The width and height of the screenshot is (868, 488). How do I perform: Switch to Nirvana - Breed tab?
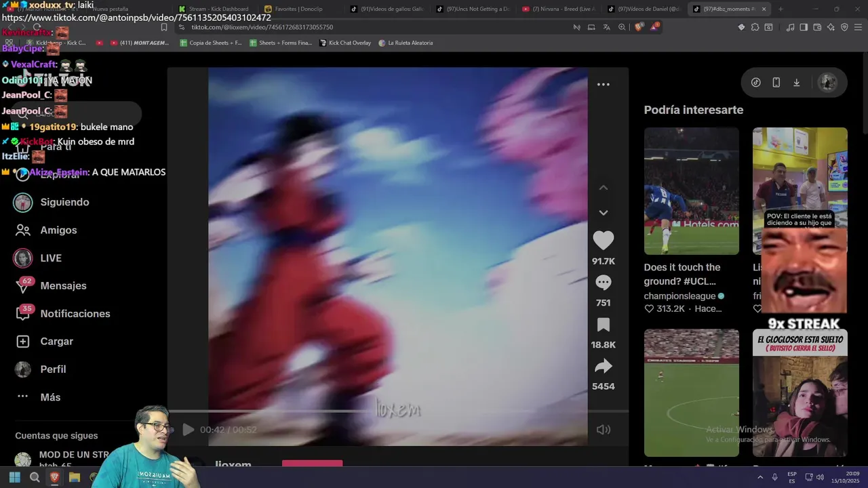[x=559, y=9]
